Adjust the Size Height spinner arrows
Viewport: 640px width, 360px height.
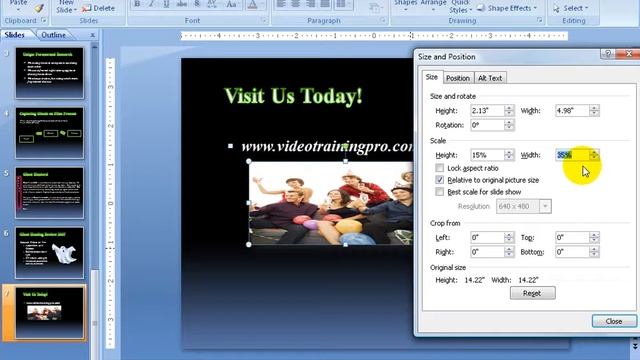509,111
